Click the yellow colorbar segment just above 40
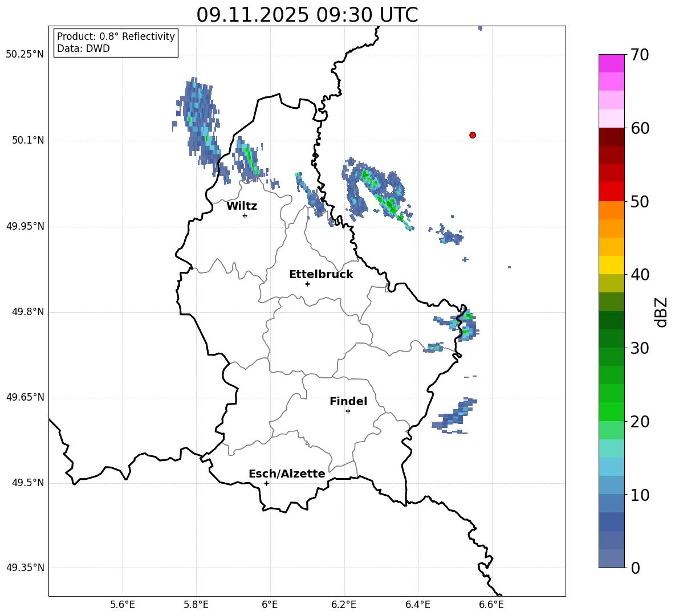 (x=611, y=265)
